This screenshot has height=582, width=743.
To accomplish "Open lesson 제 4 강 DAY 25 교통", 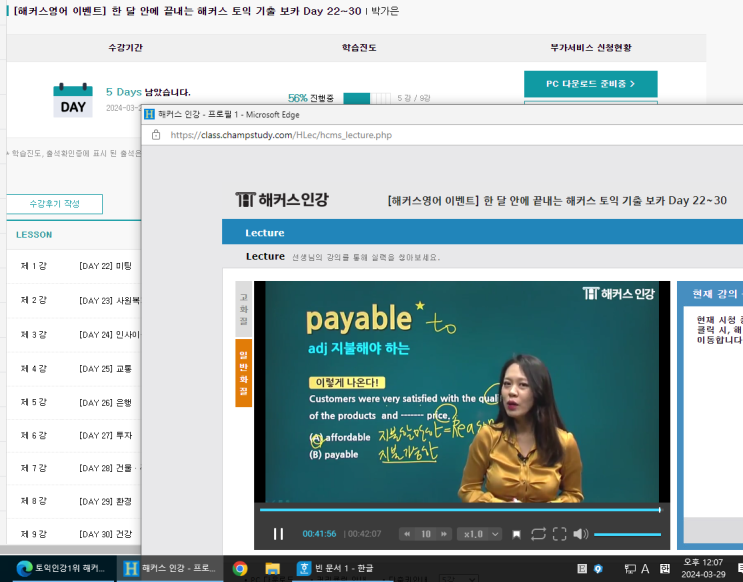I will (x=75, y=368).
